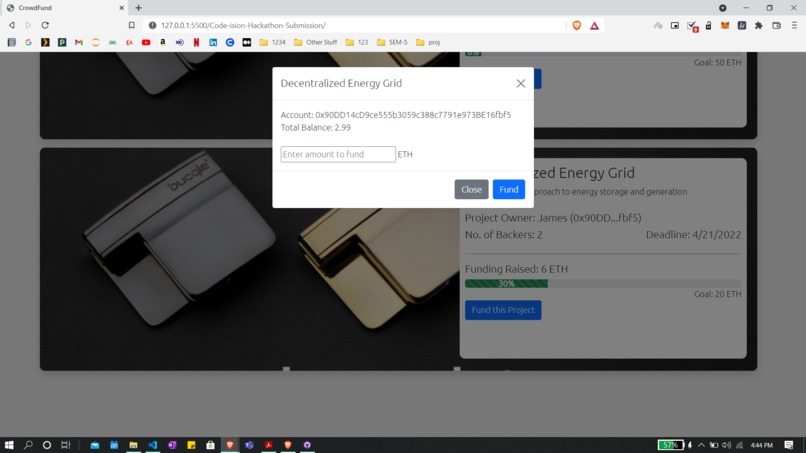Open the '123' bookmarks folder
Screen dimensions: 806x453
357,42
